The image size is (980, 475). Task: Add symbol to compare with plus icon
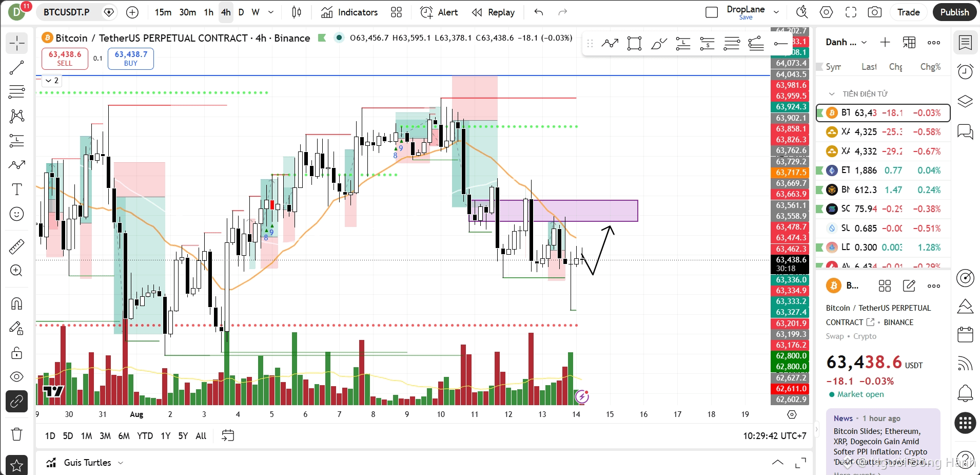132,12
